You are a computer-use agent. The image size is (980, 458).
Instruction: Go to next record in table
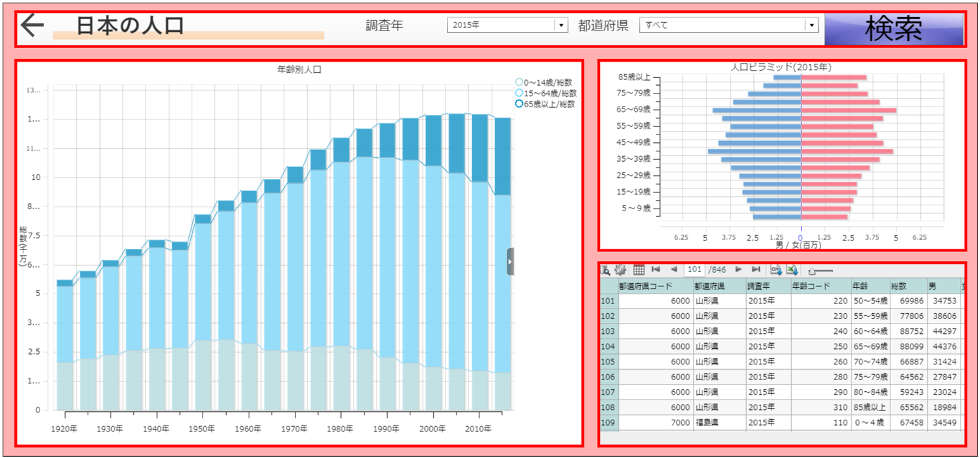tap(738, 270)
